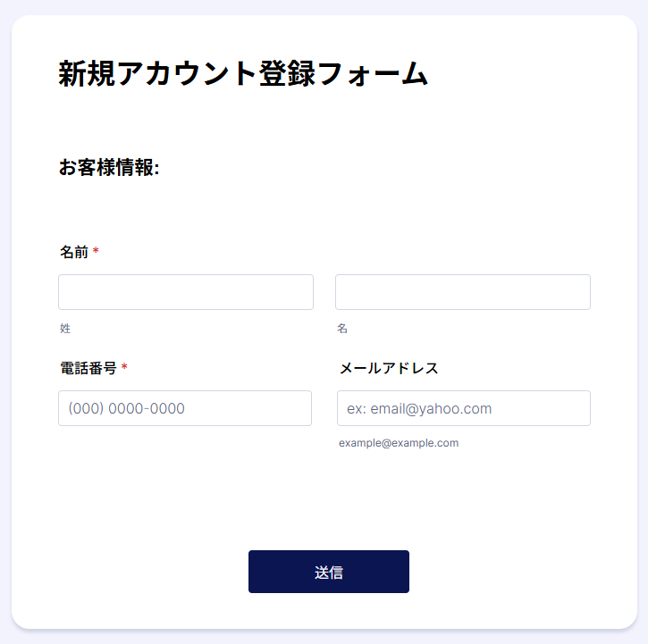Click the 姓 sub-label under first box
648x644 pixels.
click(65, 329)
